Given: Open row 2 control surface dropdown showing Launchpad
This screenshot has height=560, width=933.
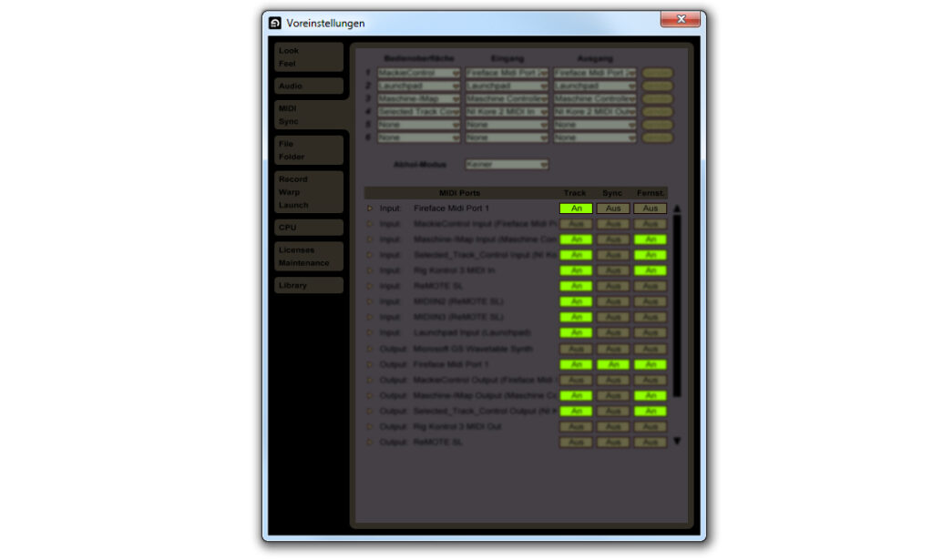Looking at the screenshot, I should tap(419, 87).
